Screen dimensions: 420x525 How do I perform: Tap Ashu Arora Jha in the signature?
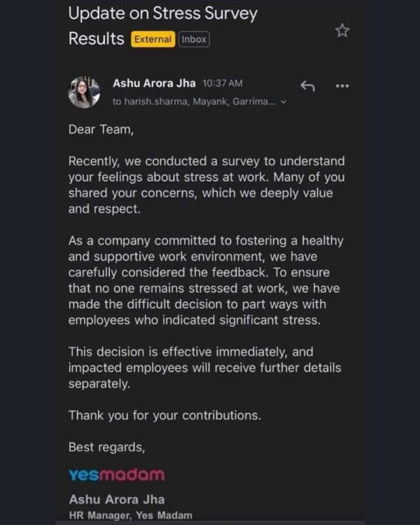point(117,499)
